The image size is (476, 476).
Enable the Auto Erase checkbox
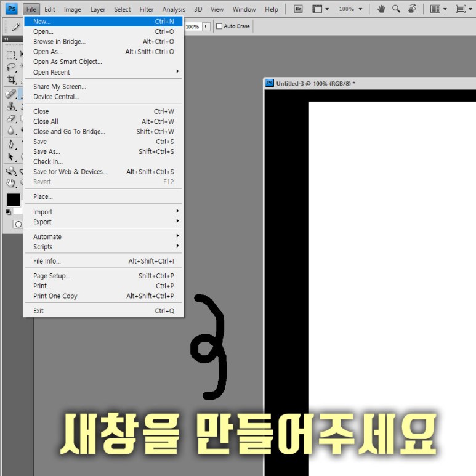219,26
